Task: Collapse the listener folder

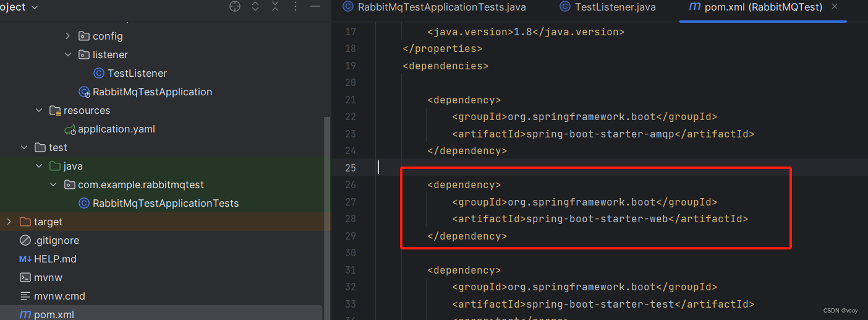Action: click(68, 54)
